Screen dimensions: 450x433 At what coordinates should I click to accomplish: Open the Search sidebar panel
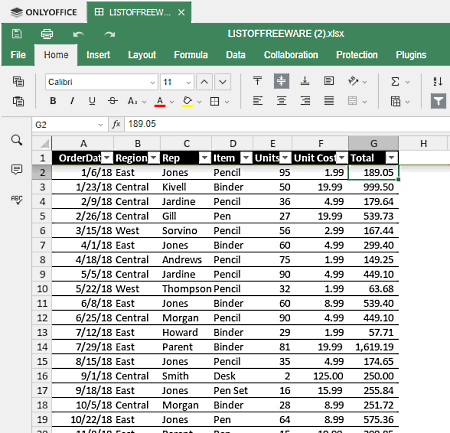click(x=16, y=140)
